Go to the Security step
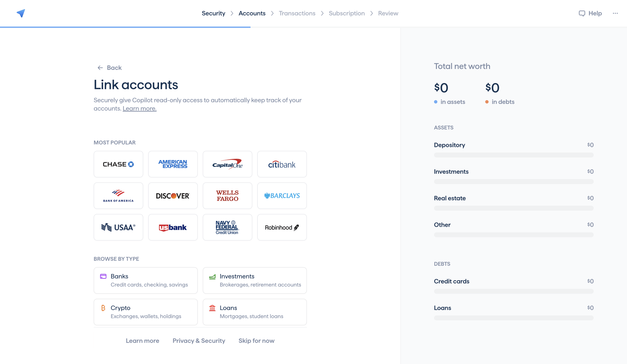Screen dimensions: 627x364 click(x=213, y=13)
